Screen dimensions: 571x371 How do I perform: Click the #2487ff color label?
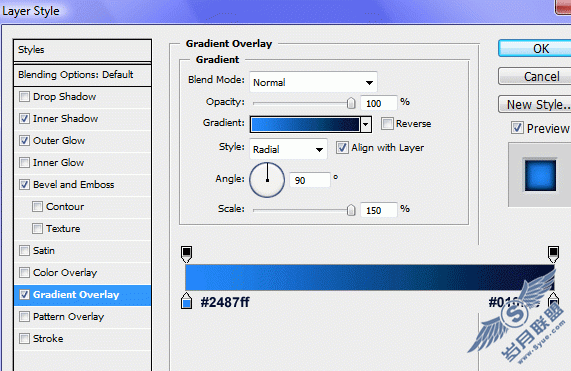click(x=225, y=302)
